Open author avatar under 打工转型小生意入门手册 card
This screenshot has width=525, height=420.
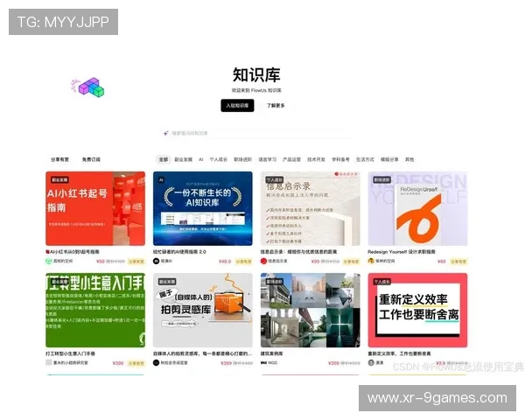49,362
